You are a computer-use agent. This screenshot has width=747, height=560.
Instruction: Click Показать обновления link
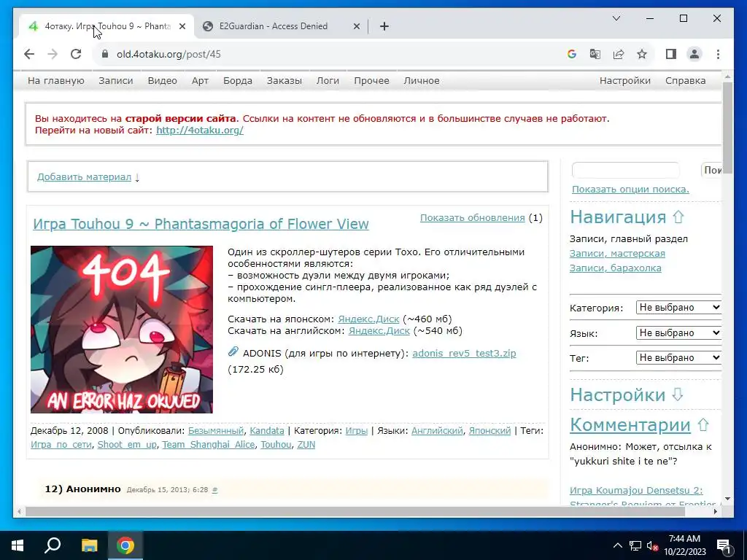click(x=472, y=217)
